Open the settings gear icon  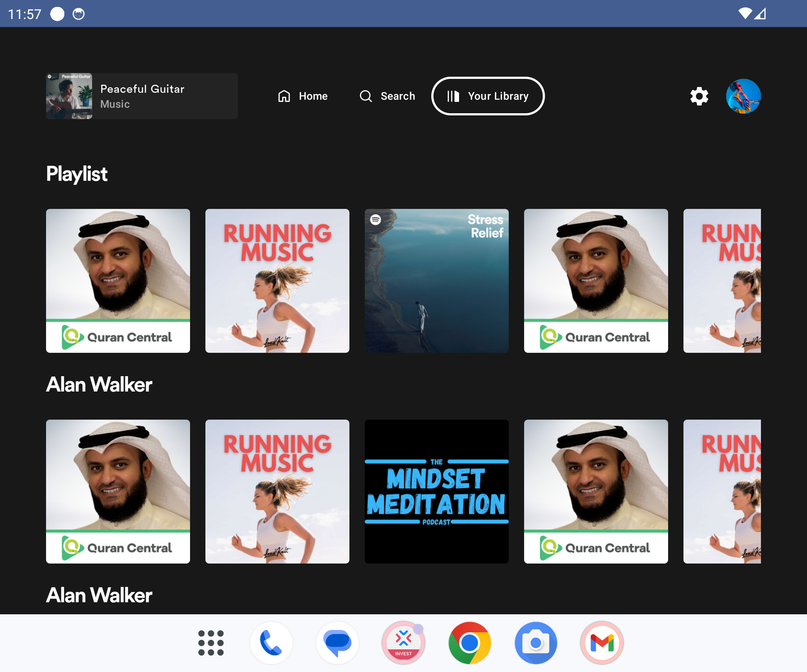[x=699, y=96]
